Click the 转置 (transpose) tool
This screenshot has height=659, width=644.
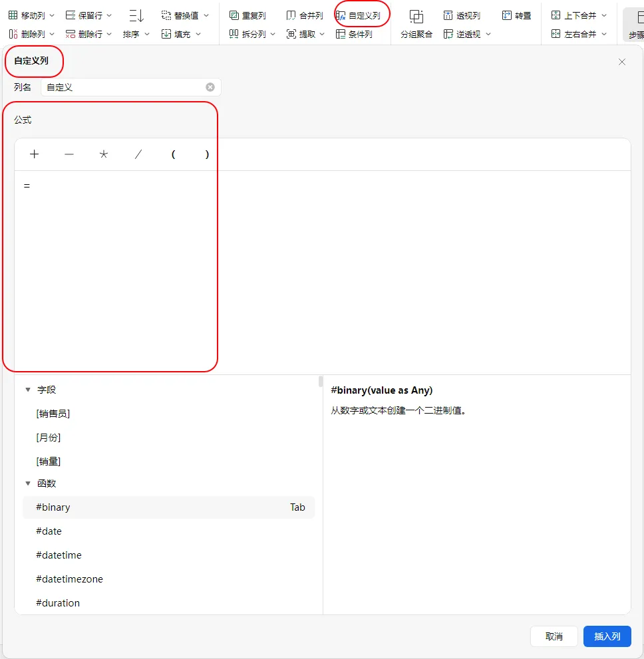[x=517, y=15]
